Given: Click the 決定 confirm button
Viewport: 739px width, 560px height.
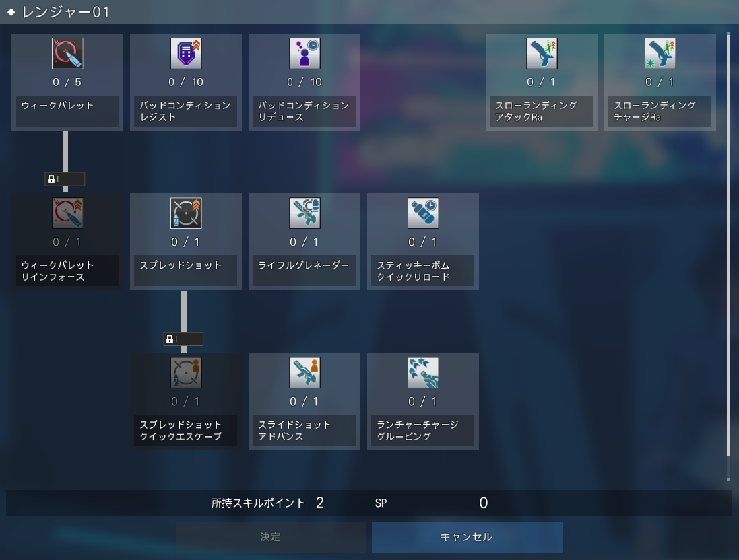Looking at the screenshot, I should (271, 537).
